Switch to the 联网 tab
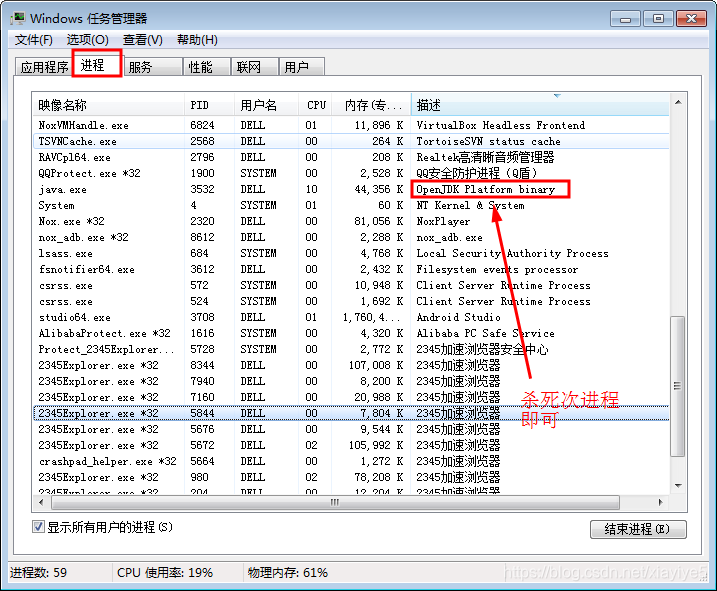Screen dimensions: 717x591 255,67
